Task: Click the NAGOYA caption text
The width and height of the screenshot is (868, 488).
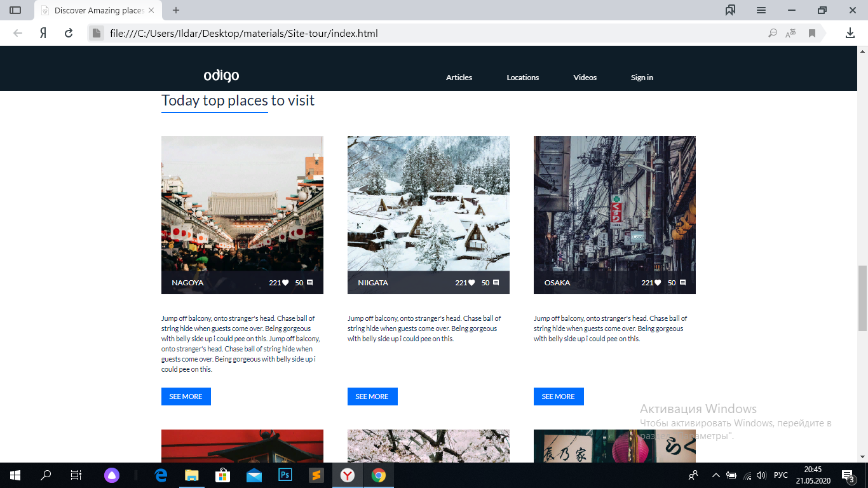Action: point(187,283)
